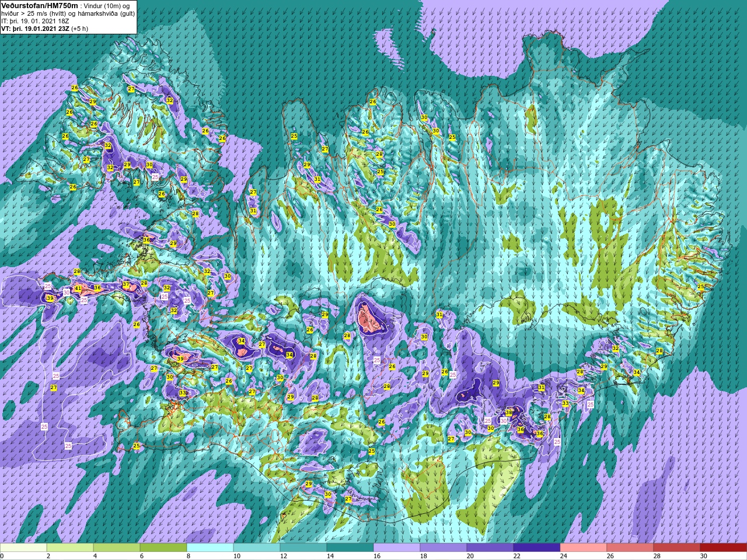
Task: Click the yellow '41' gust label on the map
Action: [78, 288]
